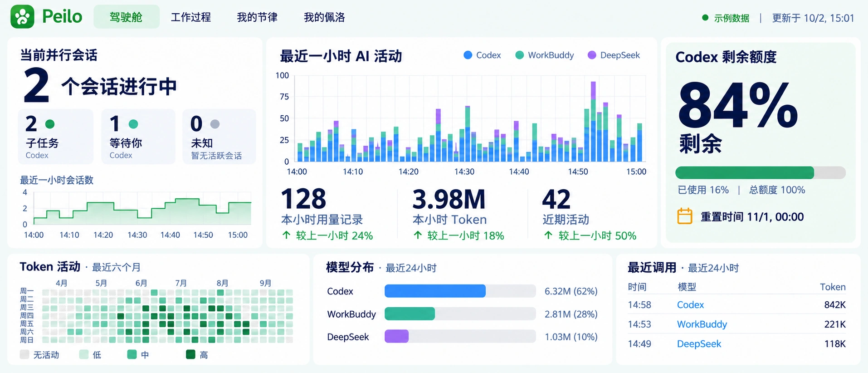This screenshot has height=373, width=868.
Task: Toggle the Codex legend dot in AI 活动
Action: tap(468, 55)
